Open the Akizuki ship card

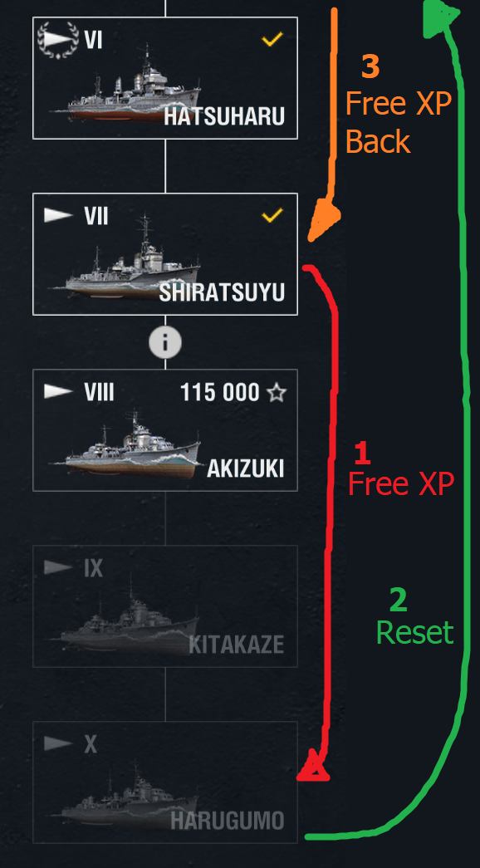click(x=165, y=430)
